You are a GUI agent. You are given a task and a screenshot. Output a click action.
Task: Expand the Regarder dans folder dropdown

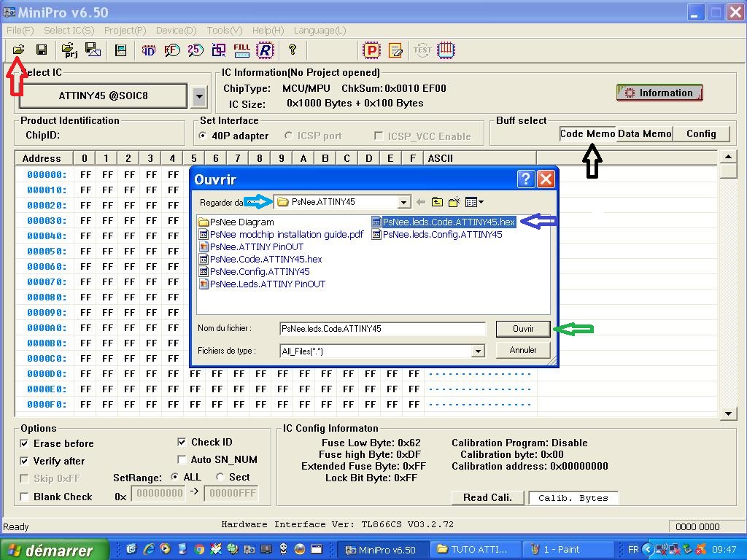pos(404,203)
